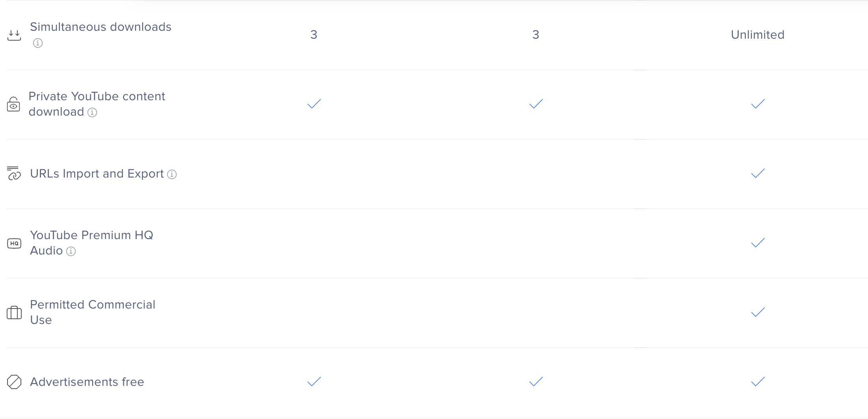Show info for URLs Import and Export

[x=172, y=174]
